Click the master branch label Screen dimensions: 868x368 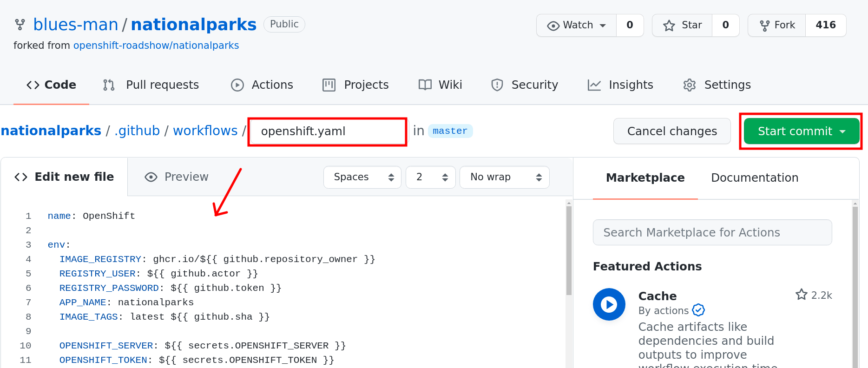450,131
